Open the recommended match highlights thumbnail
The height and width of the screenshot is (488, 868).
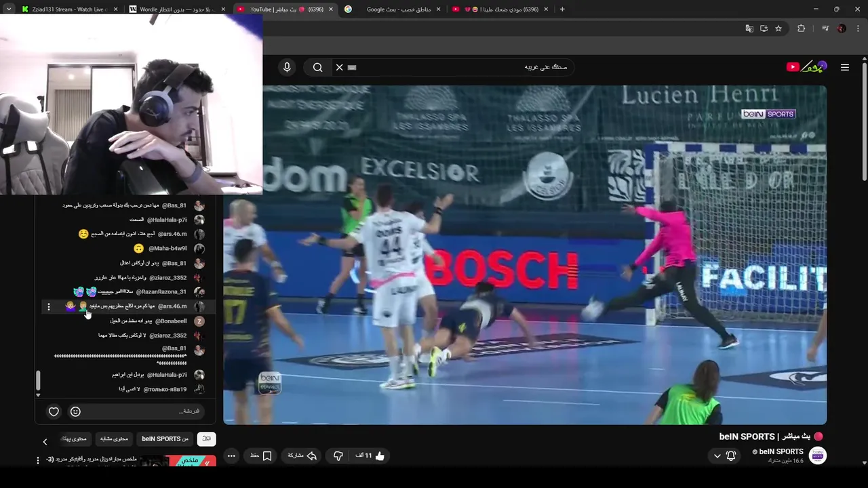(178, 462)
